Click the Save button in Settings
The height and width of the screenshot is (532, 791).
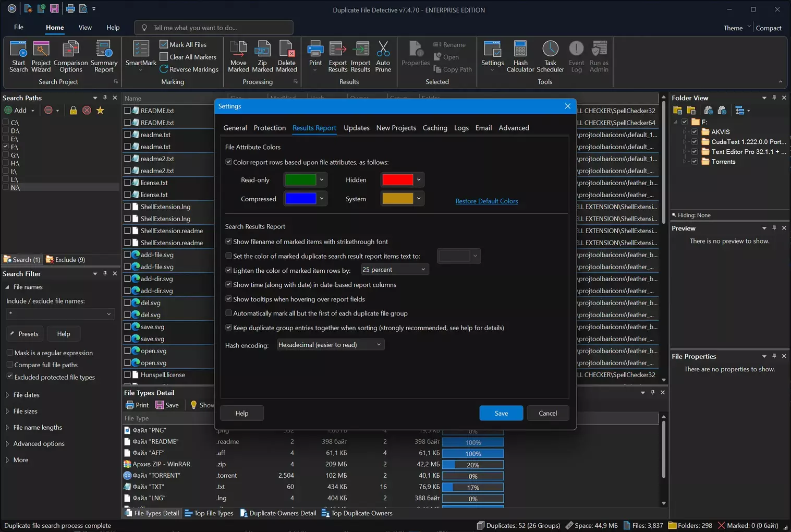(x=501, y=413)
